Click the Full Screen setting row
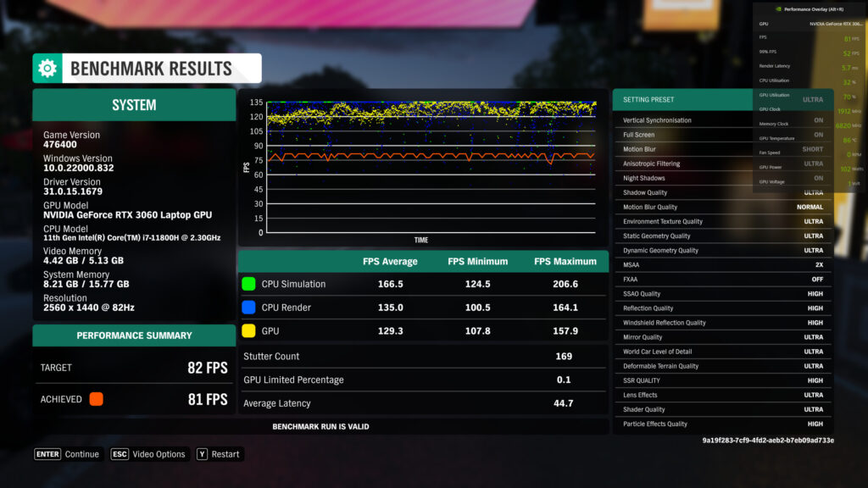Viewport: 868px width, 488px height. 723,135
